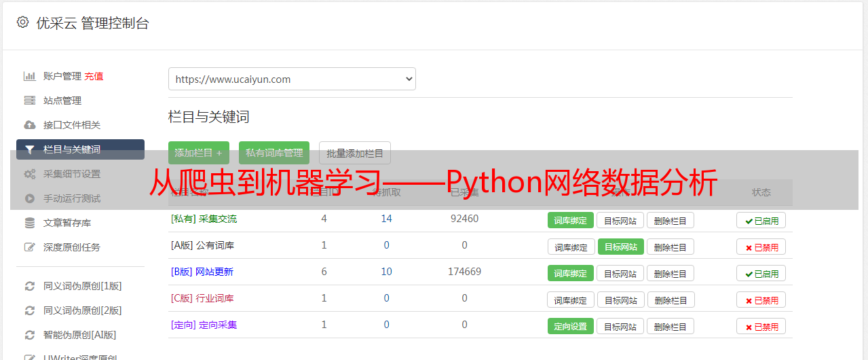Open 接口文件相关 via its cloud upload icon
The width and height of the screenshot is (868, 360).
point(29,125)
